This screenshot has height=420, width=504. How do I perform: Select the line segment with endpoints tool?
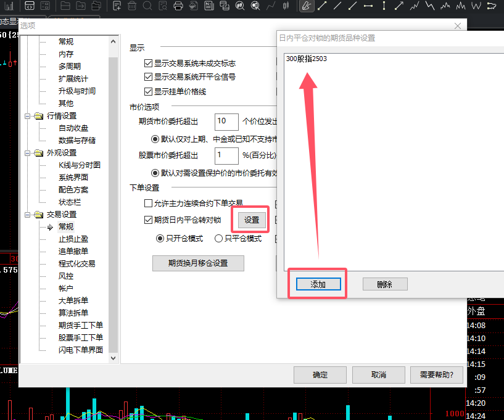322,6
